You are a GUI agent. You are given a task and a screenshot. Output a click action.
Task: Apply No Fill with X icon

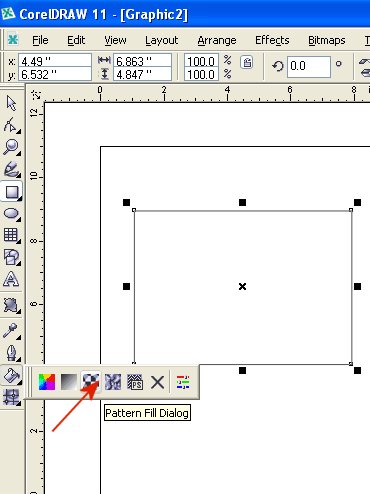click(x=157, y=382)
